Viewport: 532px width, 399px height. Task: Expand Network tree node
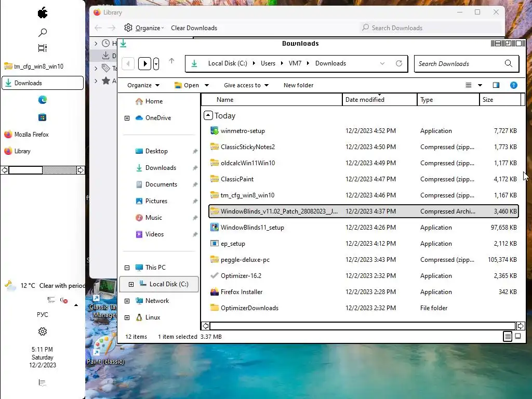127,301
